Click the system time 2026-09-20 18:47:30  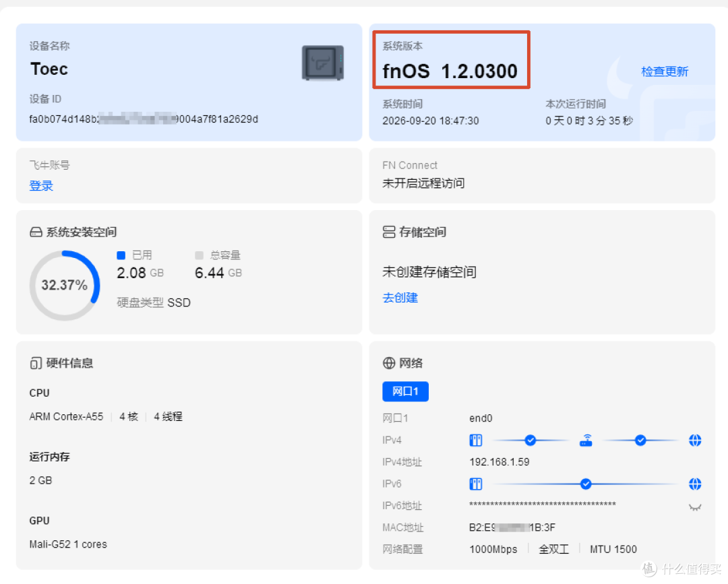pyautogui.click(x=430, y=121)
